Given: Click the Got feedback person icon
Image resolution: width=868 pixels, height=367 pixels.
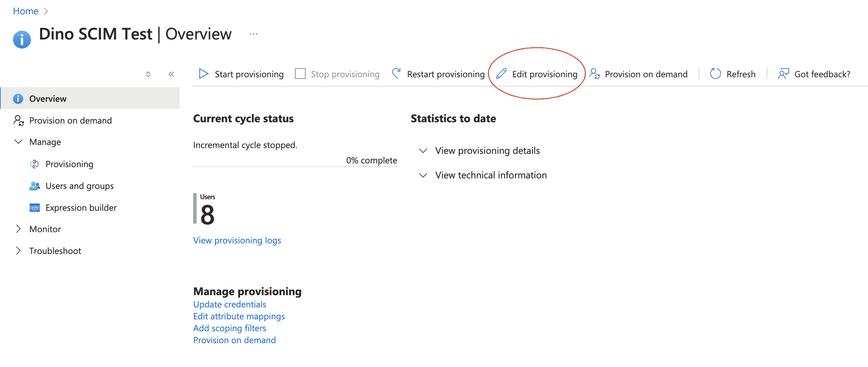Looking at the screenshot, I should coord(784,74).
